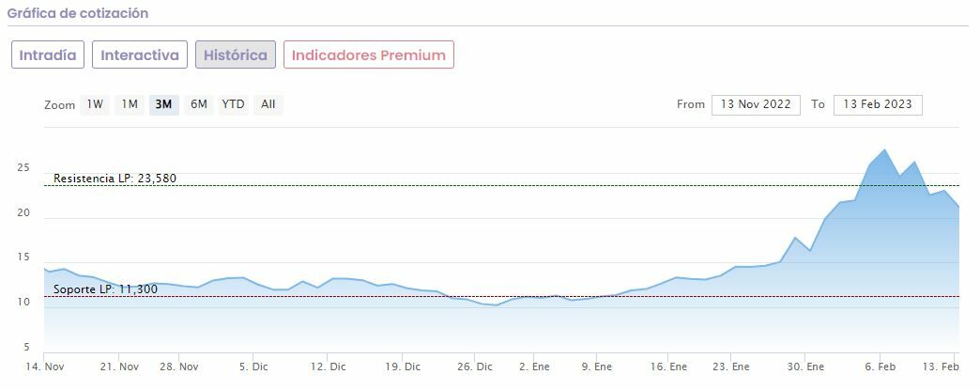This screenshot has width=980, height=390.
Task: Click the To date field
Action: [x=878, y=104]
